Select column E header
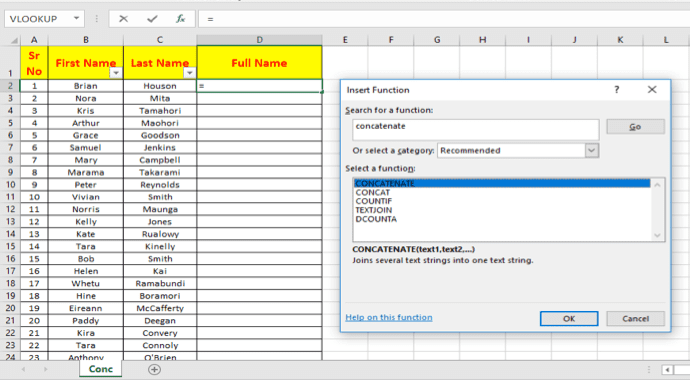 [x=345, y=40]
